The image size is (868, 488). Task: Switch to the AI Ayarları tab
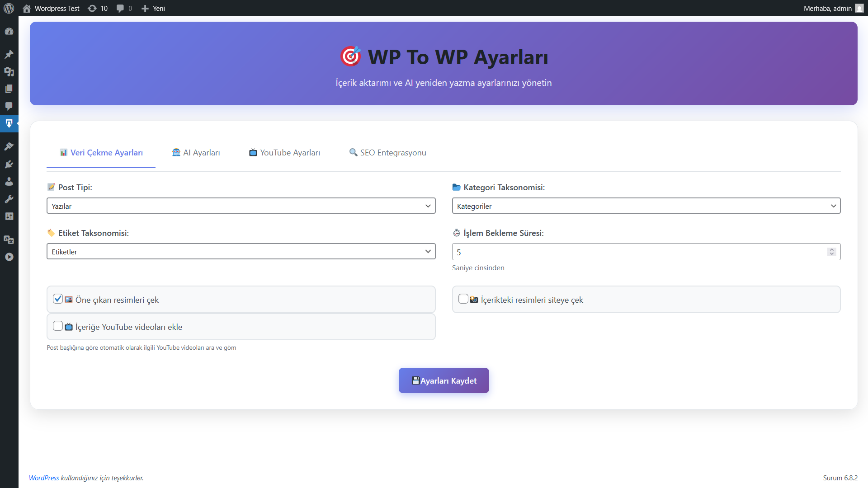tap(196, 153)
